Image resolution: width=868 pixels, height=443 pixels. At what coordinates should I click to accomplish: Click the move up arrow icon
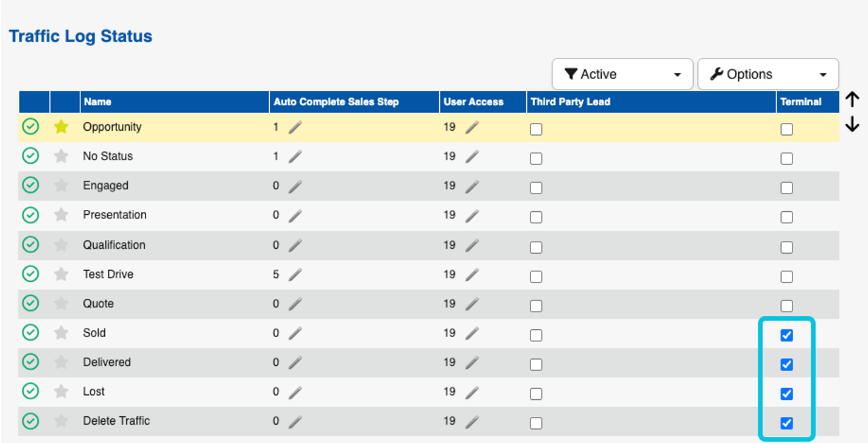(x=853, y=100)
